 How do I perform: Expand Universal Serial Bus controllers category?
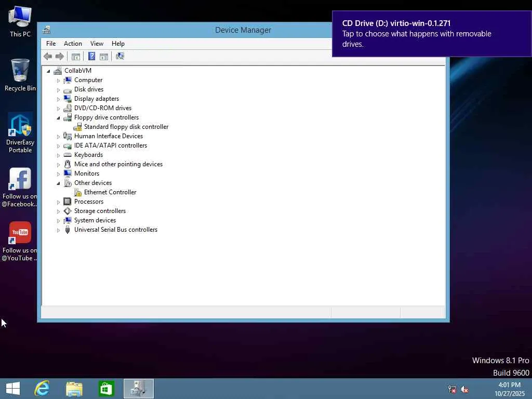58,230
